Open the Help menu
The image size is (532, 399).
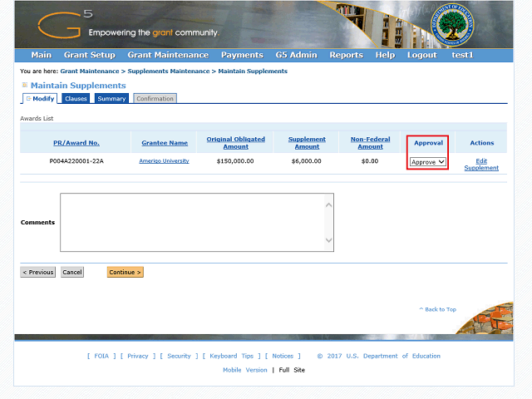[x=385, y=55]
